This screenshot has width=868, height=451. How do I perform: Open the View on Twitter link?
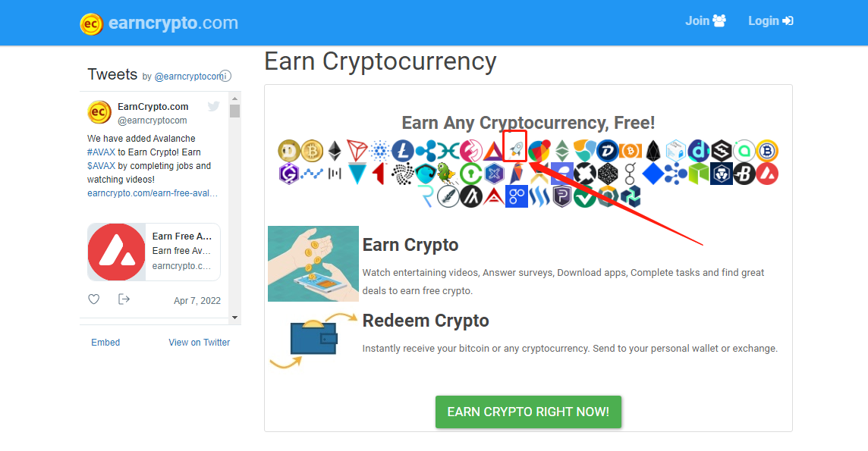200,342
